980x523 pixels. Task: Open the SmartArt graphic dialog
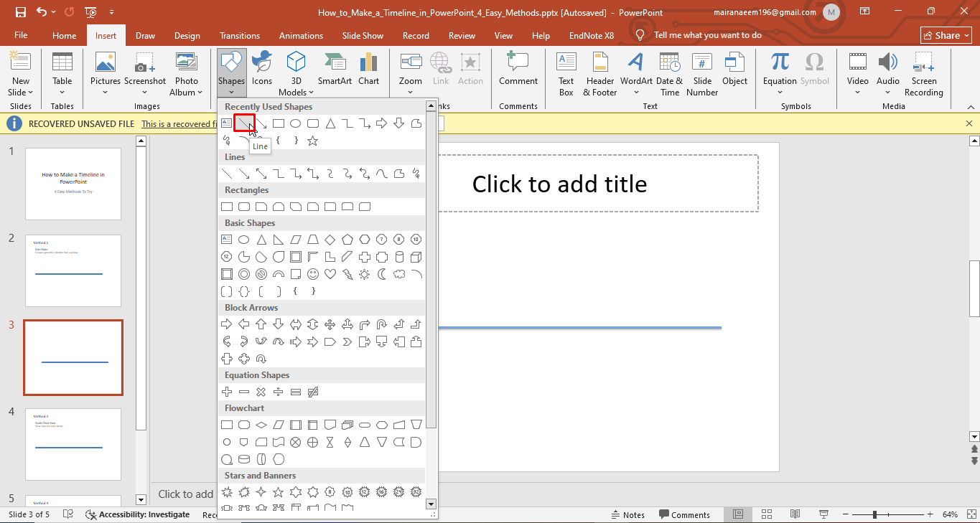tap(335, 69)
